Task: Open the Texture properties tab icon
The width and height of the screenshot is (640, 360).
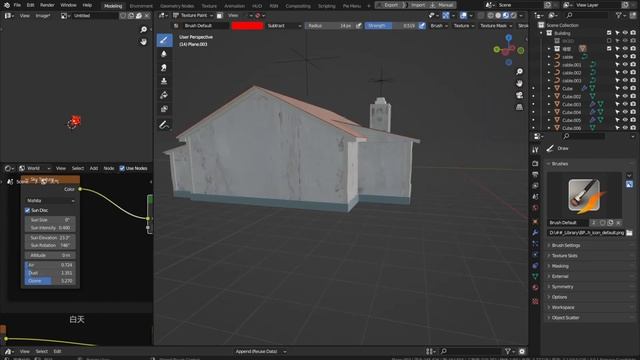Action: pyautogui.click(x=535, y=301)
